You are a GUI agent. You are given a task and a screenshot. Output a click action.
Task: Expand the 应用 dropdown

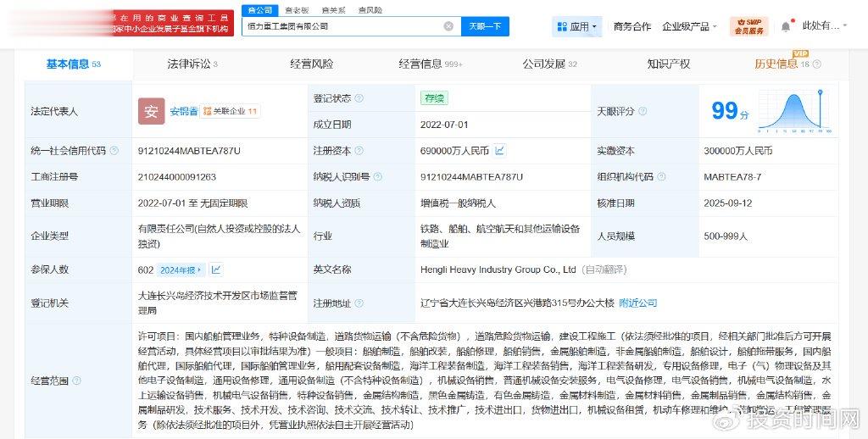(594, 26)
